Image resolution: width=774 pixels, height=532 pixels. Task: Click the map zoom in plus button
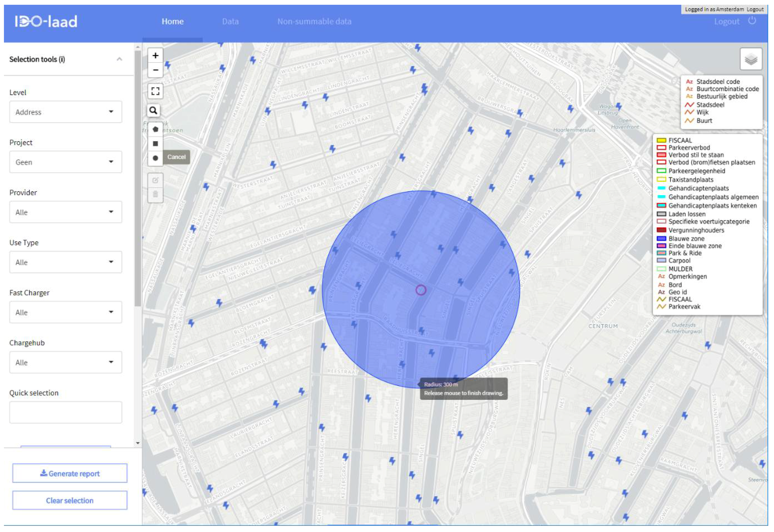(x=155, y=56)
